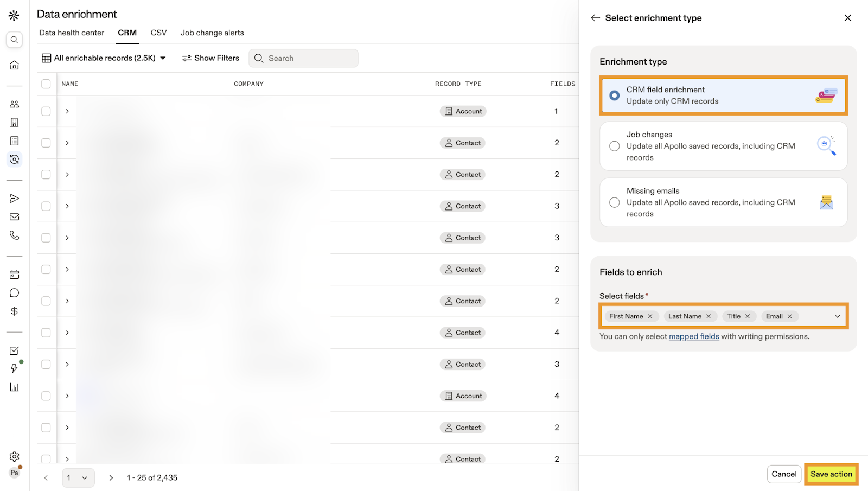The width and height of the screenshot is (868, 491).
Task: Switch to Job change alerts tab
Action: point(212,33)
